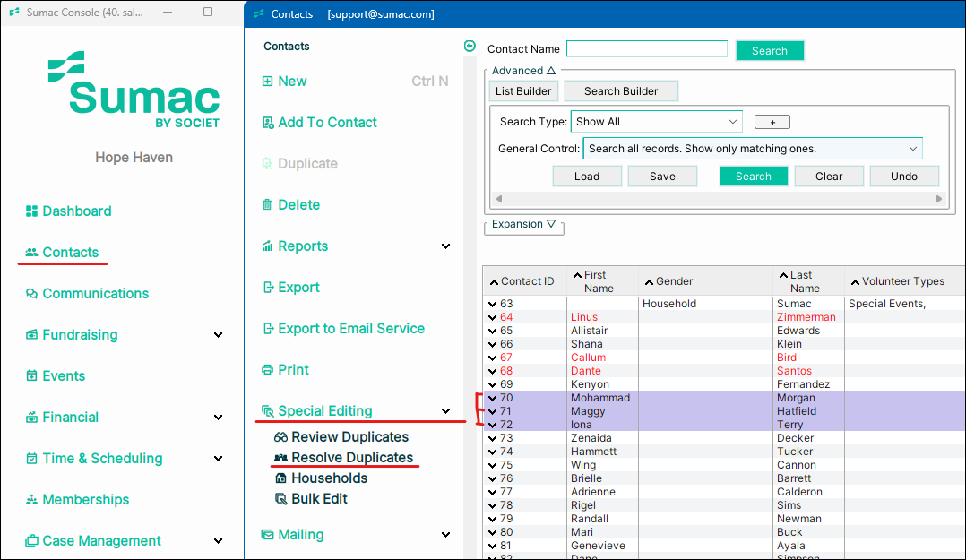The width and height of the screenshot is (966, 560).
Task: Click the Households house icon
Action: pyautogui.click(x=281, y=478)
